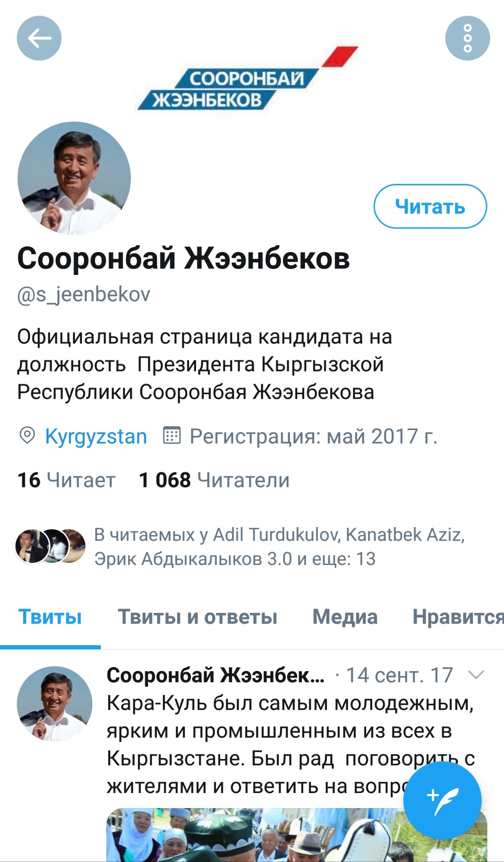Open the large profile avatar photo
The image size is (504, 862).
click(74, 178)
